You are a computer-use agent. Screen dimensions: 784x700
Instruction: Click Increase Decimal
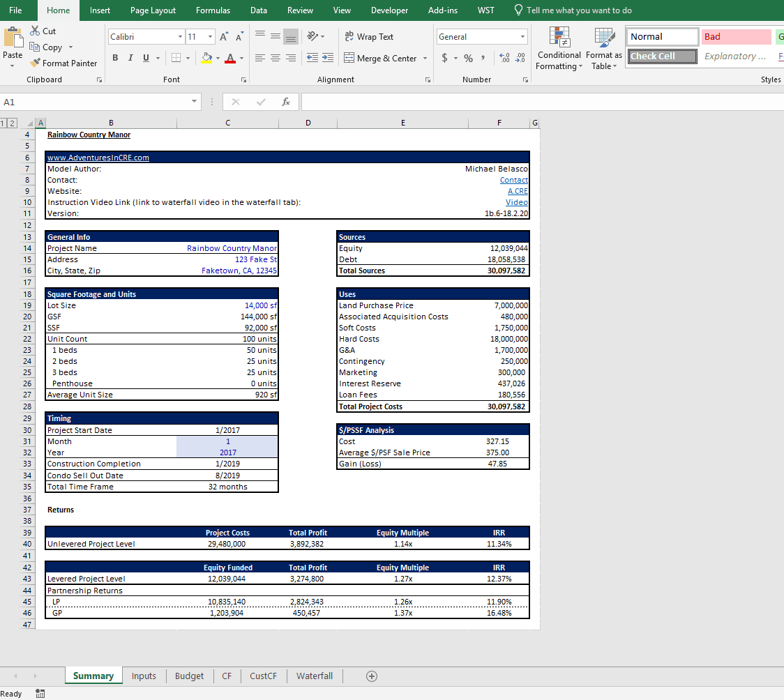tap(504, 59)
